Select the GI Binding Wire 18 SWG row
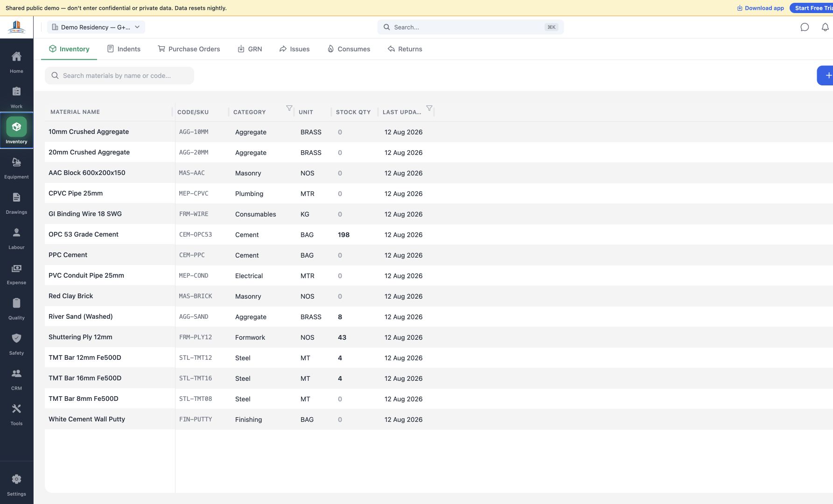 (439, 214)
